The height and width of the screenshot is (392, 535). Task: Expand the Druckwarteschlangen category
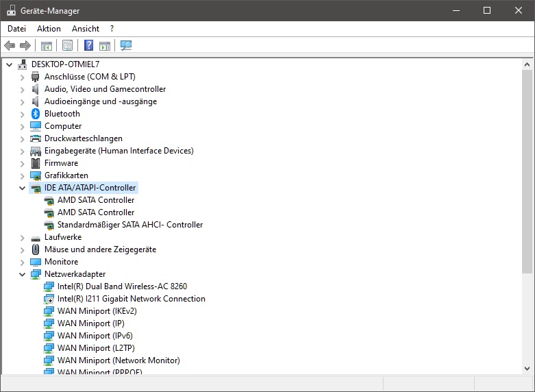click(x=22, y=139)
